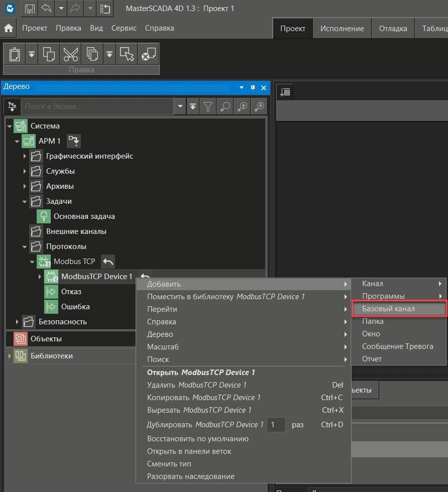Screen dimensions: 448x492
Task: Click the filter funnel icon in tree
Action: point(207,106)
